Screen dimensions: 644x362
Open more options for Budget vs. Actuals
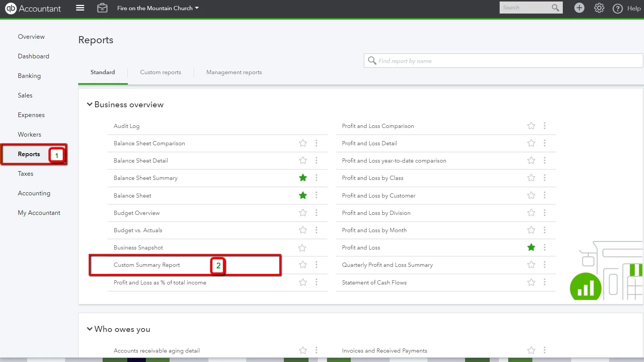point(316,230)
